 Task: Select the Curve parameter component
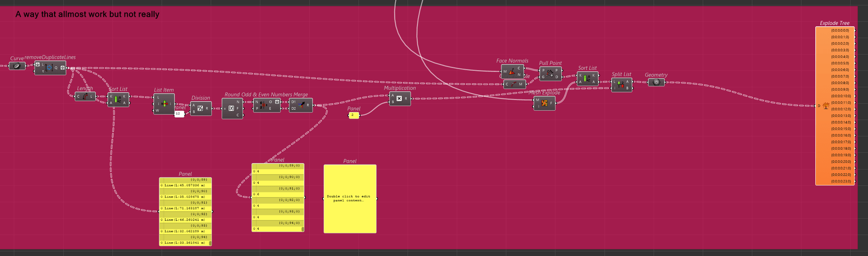17,66
